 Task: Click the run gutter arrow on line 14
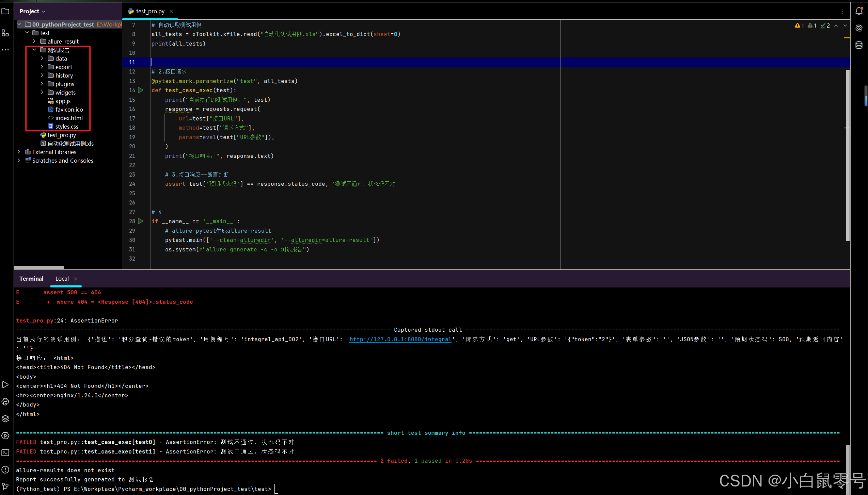click(141, 90)
